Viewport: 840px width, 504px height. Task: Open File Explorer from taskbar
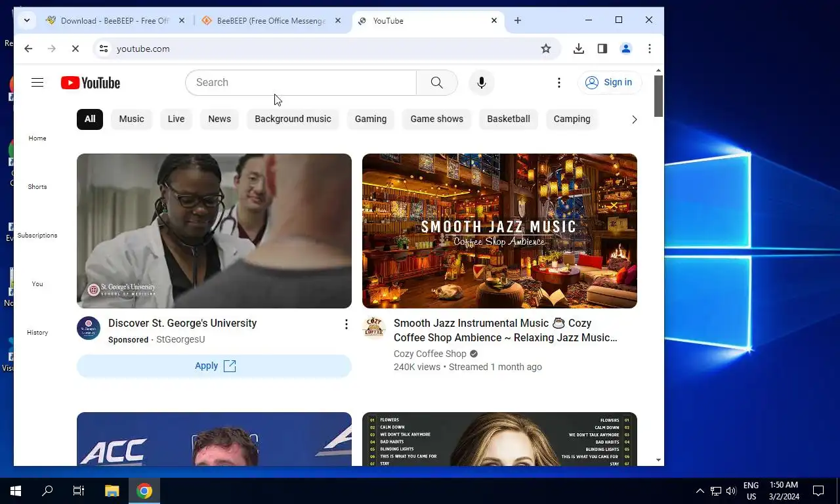(x=112, y=491)
